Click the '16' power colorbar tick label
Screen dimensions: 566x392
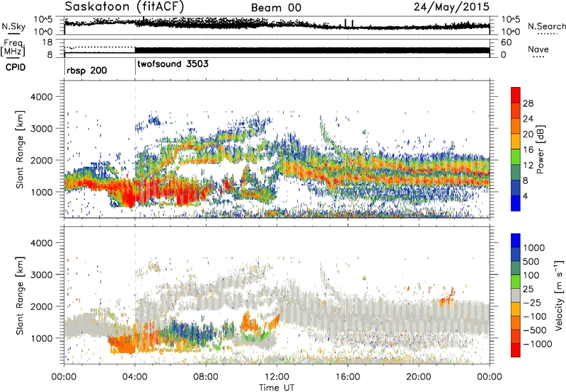click(x=528, y=150)
